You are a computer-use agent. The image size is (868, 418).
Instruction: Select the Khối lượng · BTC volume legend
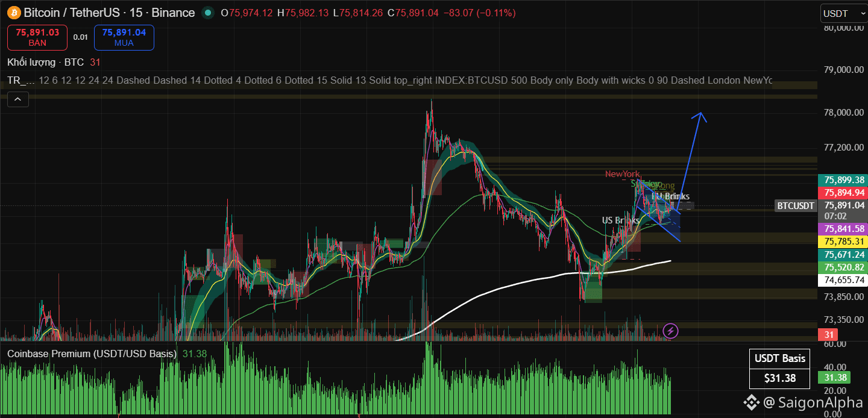(x=45, y=62)
